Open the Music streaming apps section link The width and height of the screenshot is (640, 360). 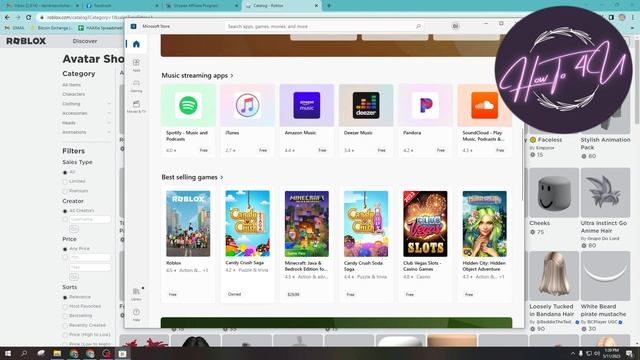click(x=198, y=76)
